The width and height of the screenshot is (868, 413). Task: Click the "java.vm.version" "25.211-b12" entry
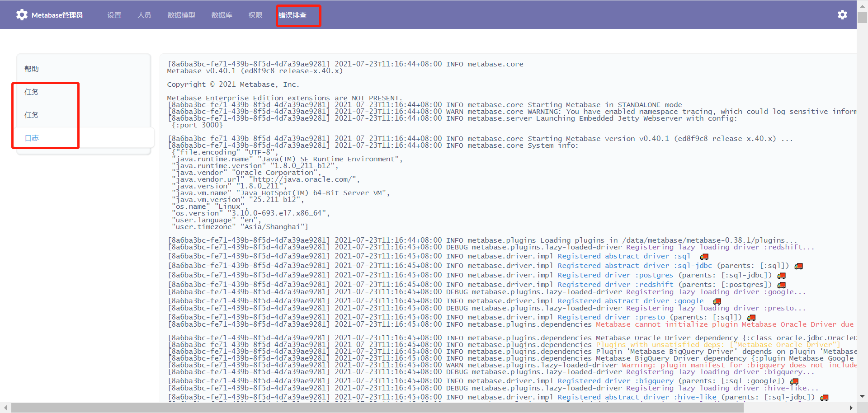point(238,200)
